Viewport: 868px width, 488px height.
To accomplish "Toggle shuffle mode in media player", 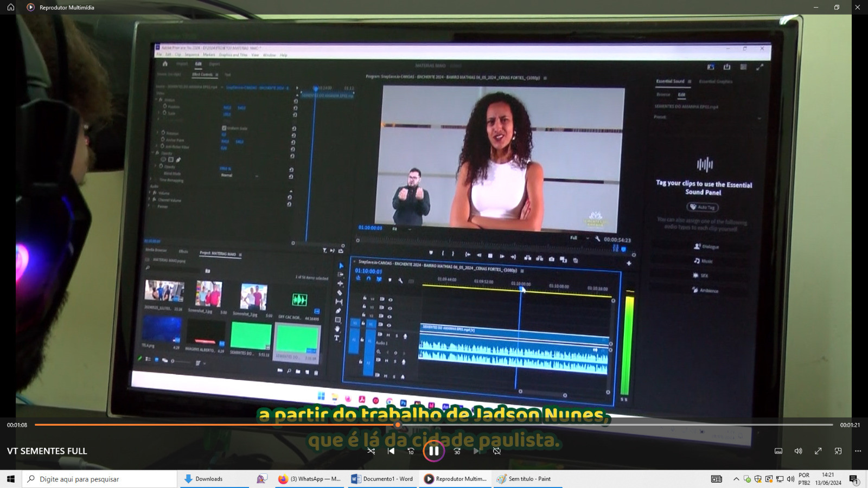I will pyautogui.click(x=371, y=451).
